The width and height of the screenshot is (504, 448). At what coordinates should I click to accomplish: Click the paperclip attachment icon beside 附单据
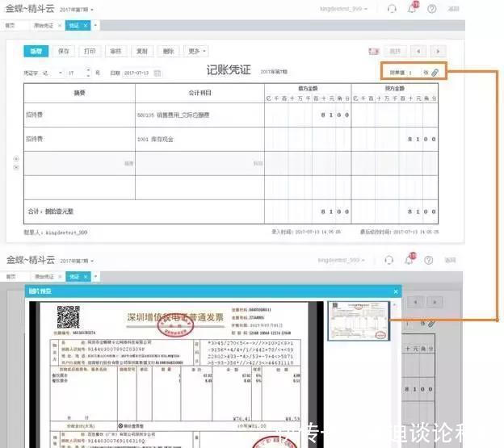435,73
